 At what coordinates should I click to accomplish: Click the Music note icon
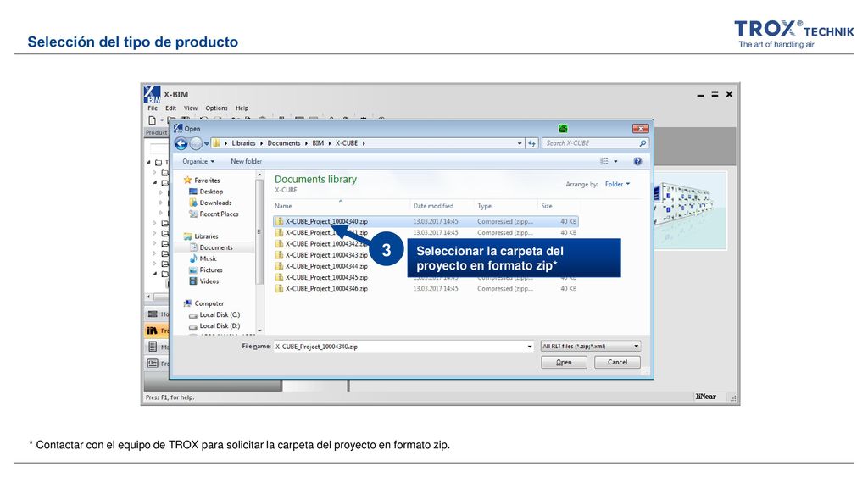coord(193,258)
